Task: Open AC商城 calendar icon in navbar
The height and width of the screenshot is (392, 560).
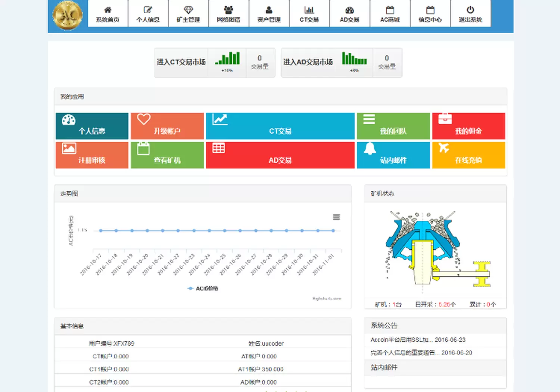Action: 390,14
